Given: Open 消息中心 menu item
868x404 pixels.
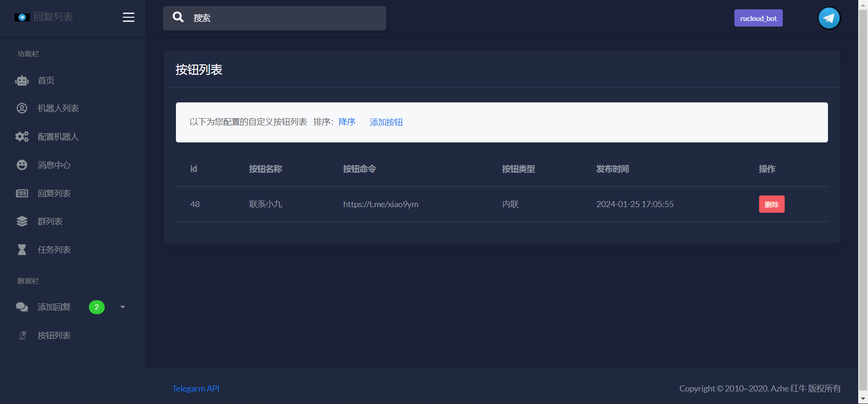Looking at the screenshot, I should [54, 165].
